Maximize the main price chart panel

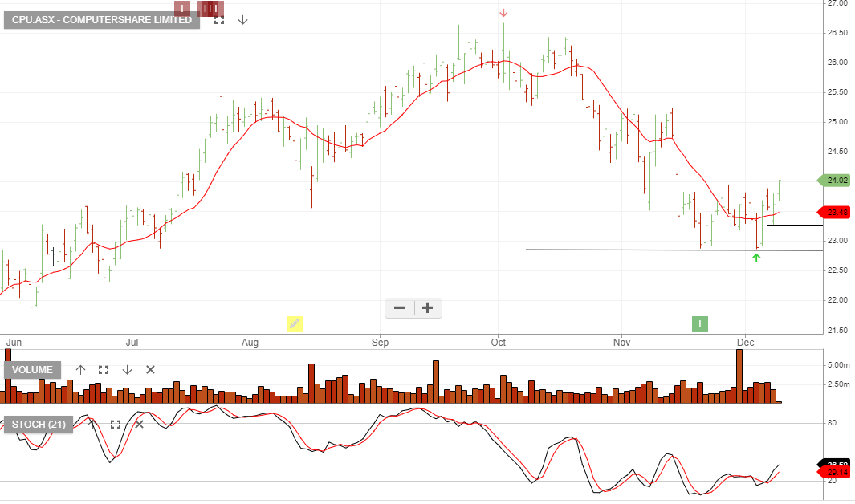[x=218, y=20]
